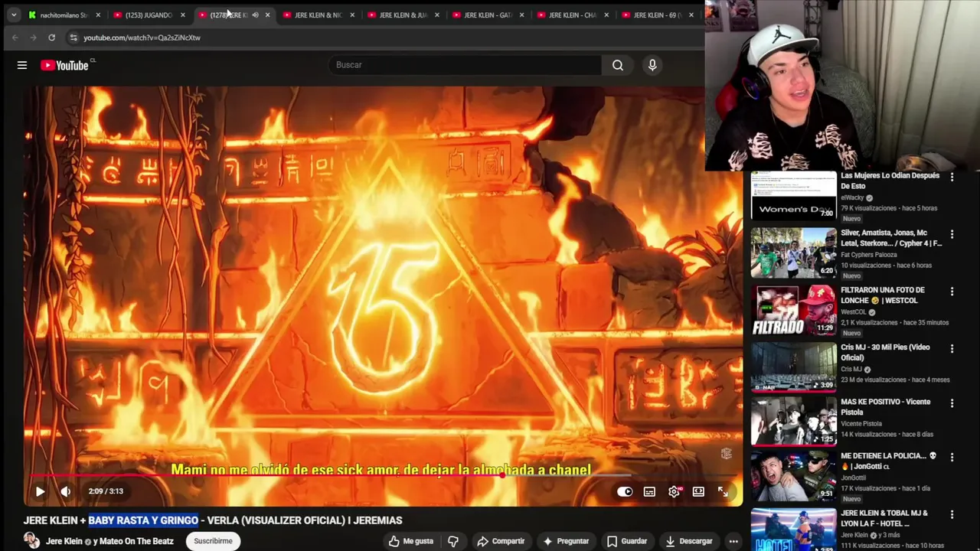The image size is (980, 551).
Task: Open FILTRARON UNA FOTO DE LONCHE thumbnail
Action: pyautogui.click(x=793, y=310)
